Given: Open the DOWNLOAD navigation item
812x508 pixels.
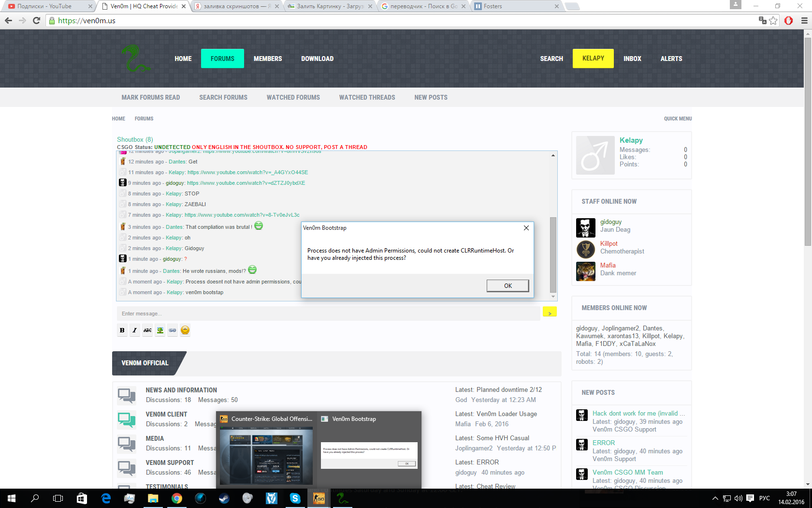Looking at the screenshot, I should pyautogui.click(x=318, y=59).
